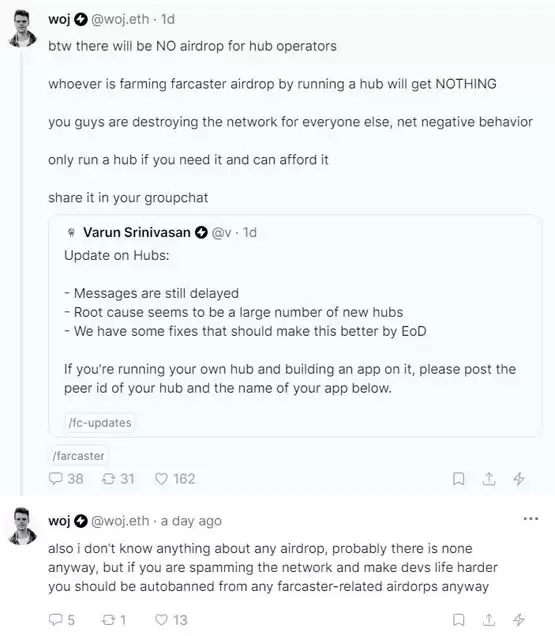
Task: Open Varun Srinivasan's profile name
Action: click(x=137, y=232)
